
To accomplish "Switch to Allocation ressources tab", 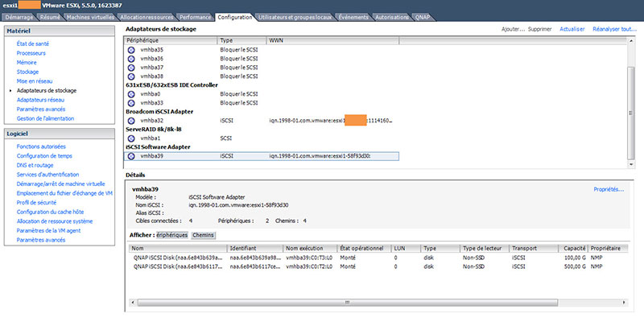I will coord(147,17).
